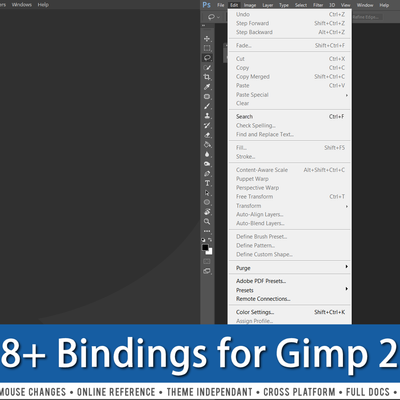Open the Filter menu

(318, 5)
